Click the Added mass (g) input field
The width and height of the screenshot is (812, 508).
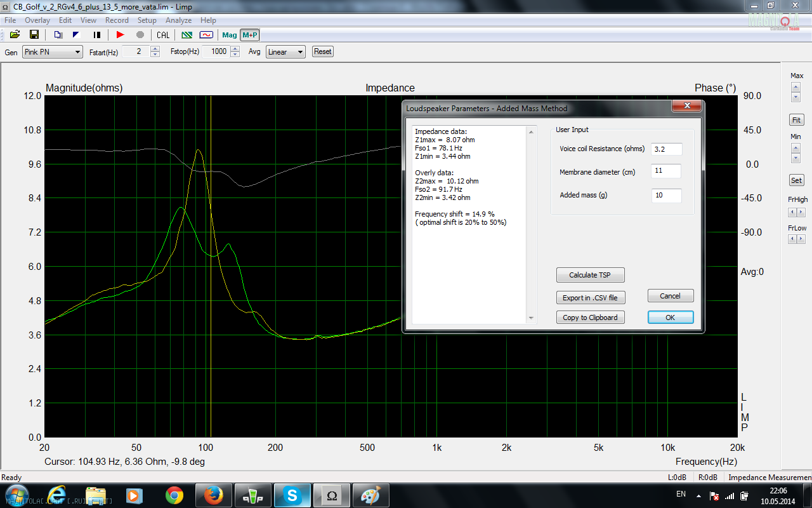tap(666, 196)
